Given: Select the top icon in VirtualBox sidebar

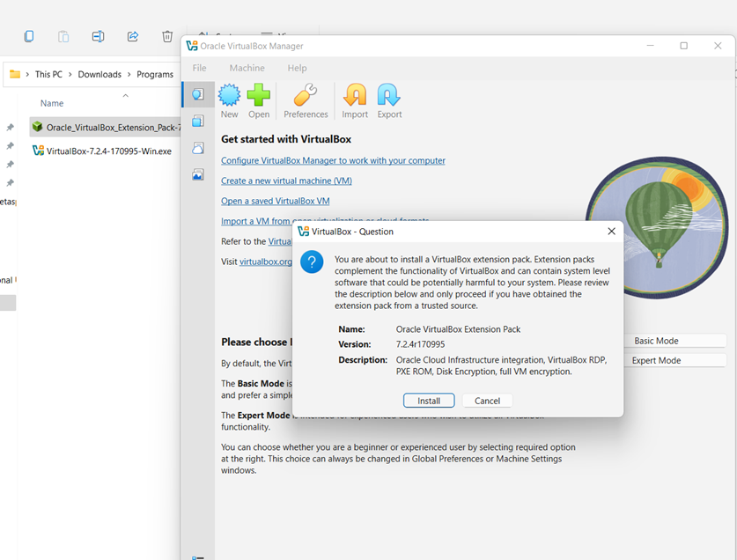Looking at the screenshot, I should pyautogui.click(x=198, y=94).
